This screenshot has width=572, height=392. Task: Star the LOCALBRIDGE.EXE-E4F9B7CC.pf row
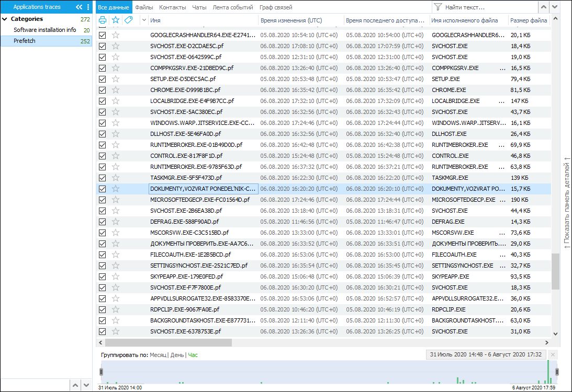coord(116,100)
